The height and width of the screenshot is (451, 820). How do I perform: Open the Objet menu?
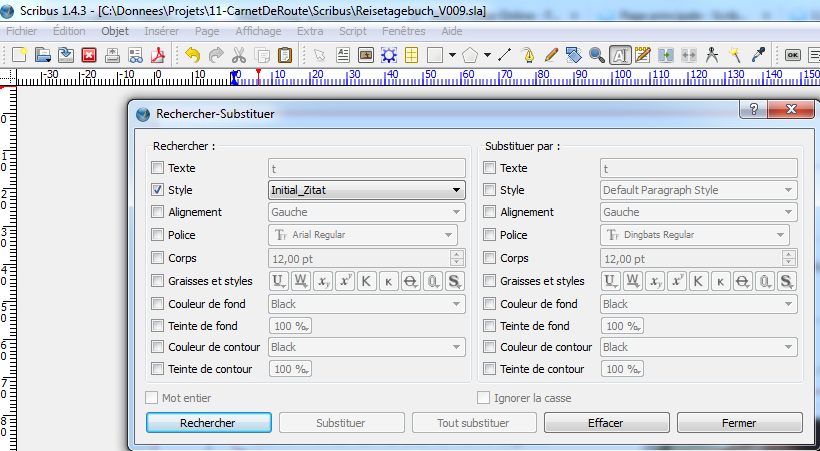click(x=115, y=31)
